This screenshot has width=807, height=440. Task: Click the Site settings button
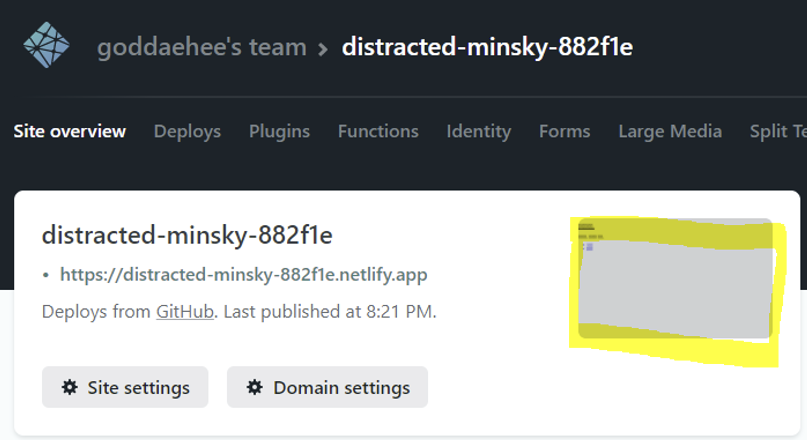click(x=125, y=387)
